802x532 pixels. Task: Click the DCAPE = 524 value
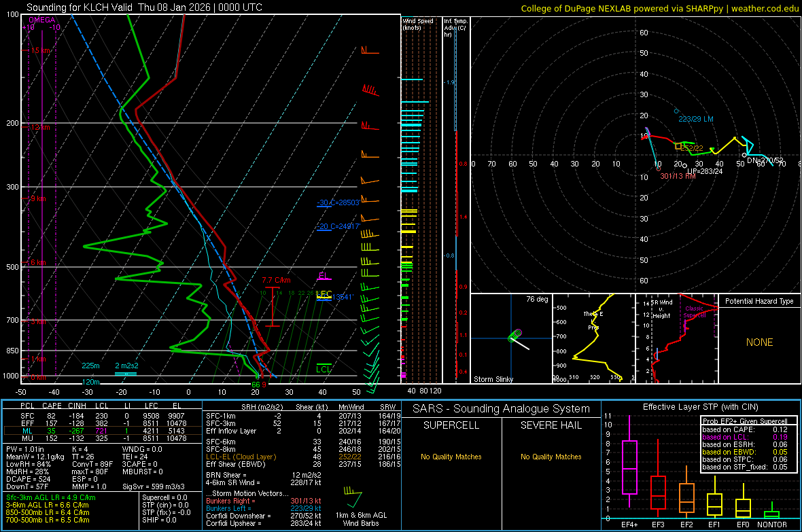pos(28,479)
